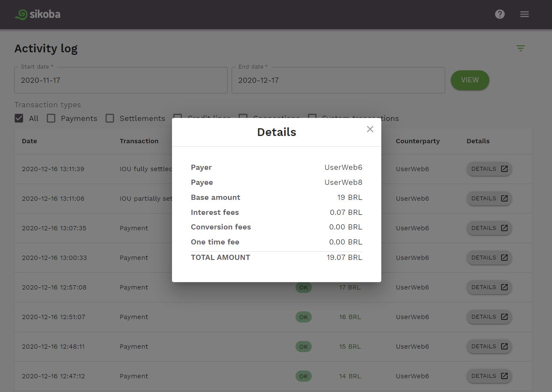This screenshot has height=392, width=552.
Task: Select the 19 BRL base amount
Action: pyautogui.click(x=350, y=197)
